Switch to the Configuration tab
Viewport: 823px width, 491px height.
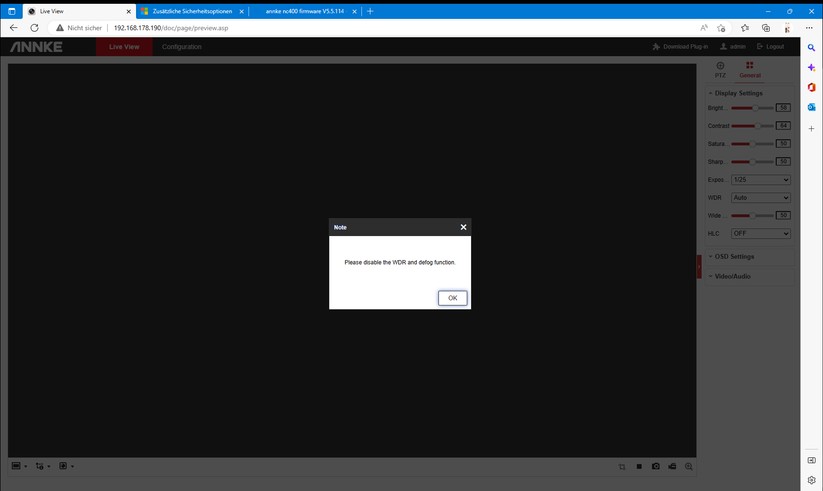click(x=182, y=47)
